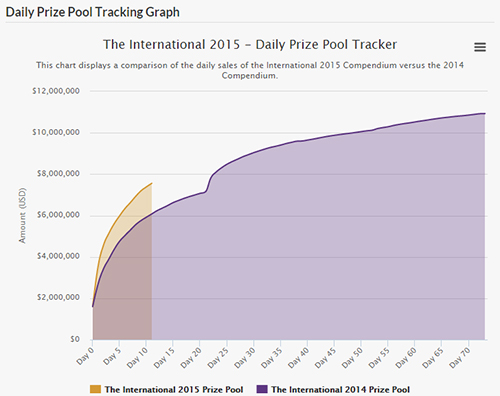Select the Day 25 axis label

[x=218, y=357]
